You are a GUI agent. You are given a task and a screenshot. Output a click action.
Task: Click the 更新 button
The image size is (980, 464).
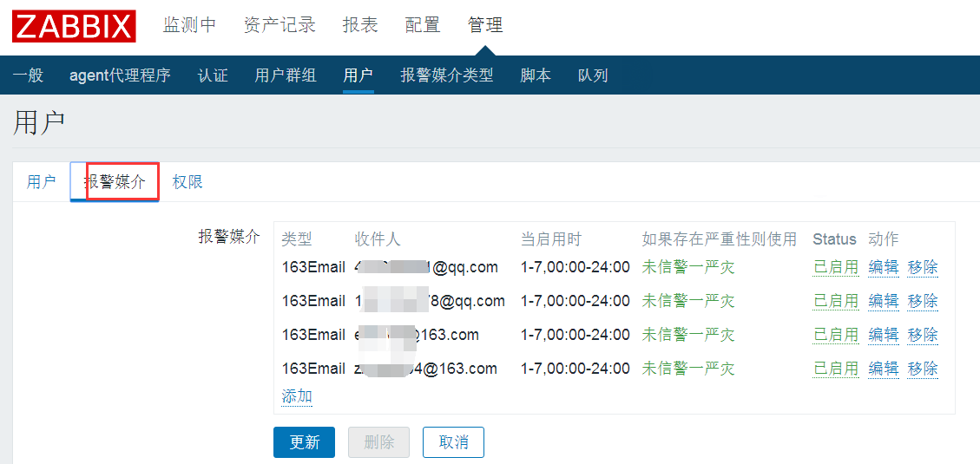[x=304, y=443]
